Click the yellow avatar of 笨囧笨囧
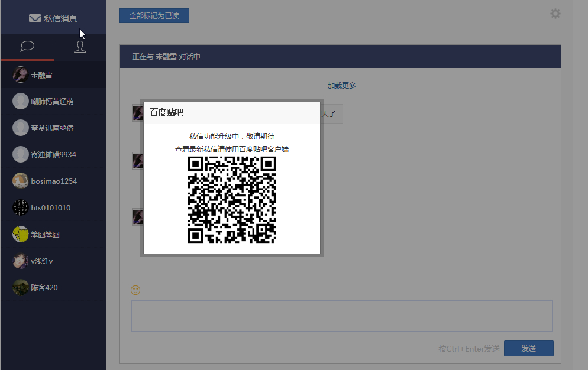Viewport: 588px width, 370px height. [x=21, y=234]
